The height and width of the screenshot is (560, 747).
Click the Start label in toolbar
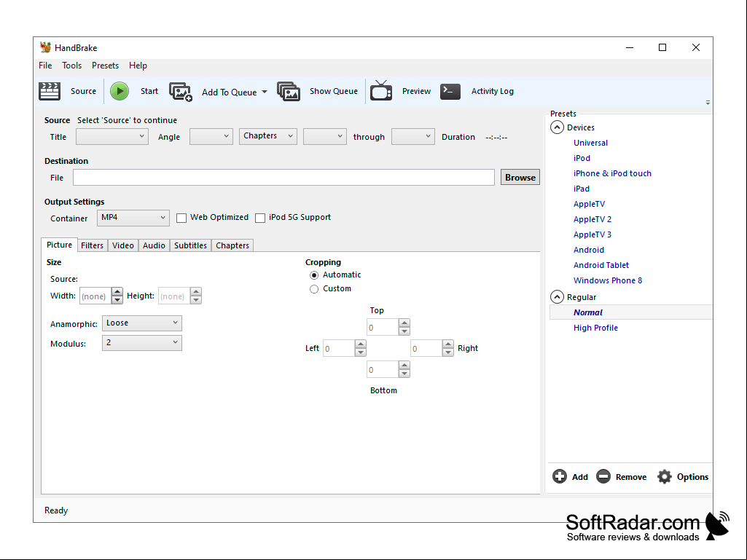(149, 91)
